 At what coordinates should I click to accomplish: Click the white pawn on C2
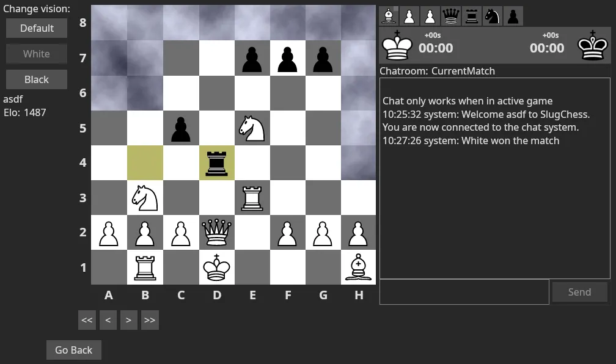click(181, 234)
